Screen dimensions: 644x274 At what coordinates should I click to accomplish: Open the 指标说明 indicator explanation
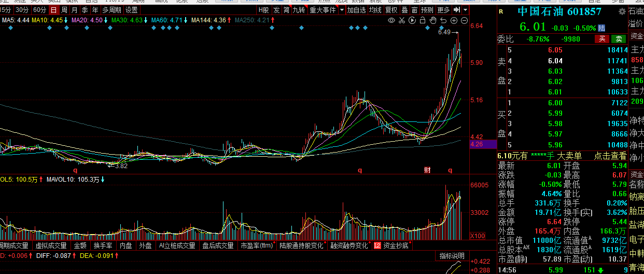pyautogui.click(x=452, y=255)
